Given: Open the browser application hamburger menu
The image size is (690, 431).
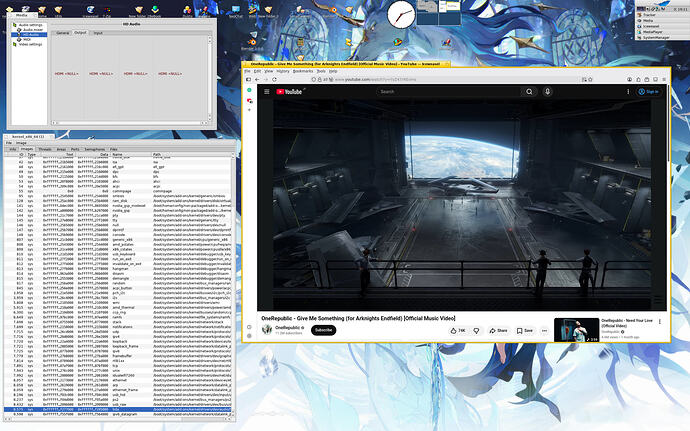Looking at the screenshot, I should (664, 80).
